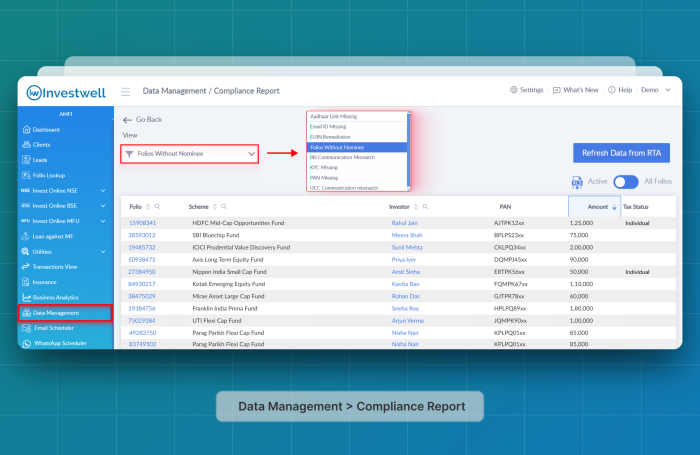This screenshot has height=455, width=700.
Task: Open investor Meera Shah
Action: (407, 235)
